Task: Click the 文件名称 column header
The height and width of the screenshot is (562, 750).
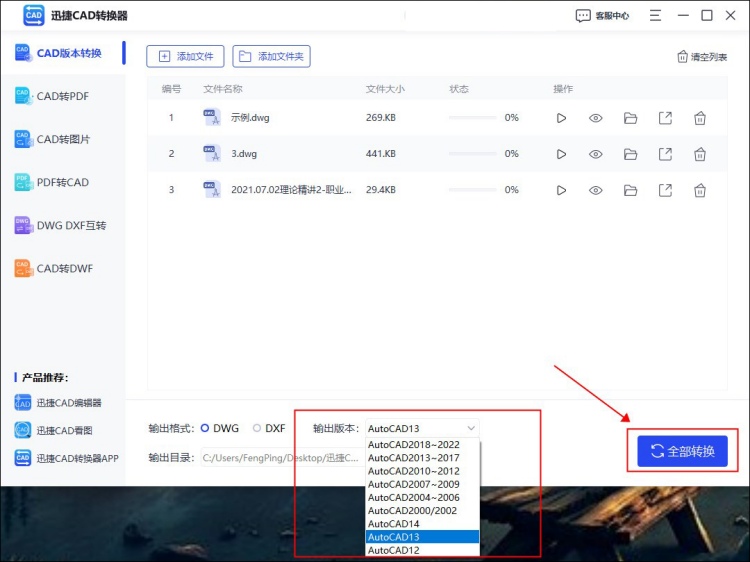Action: tap(223, 89)
